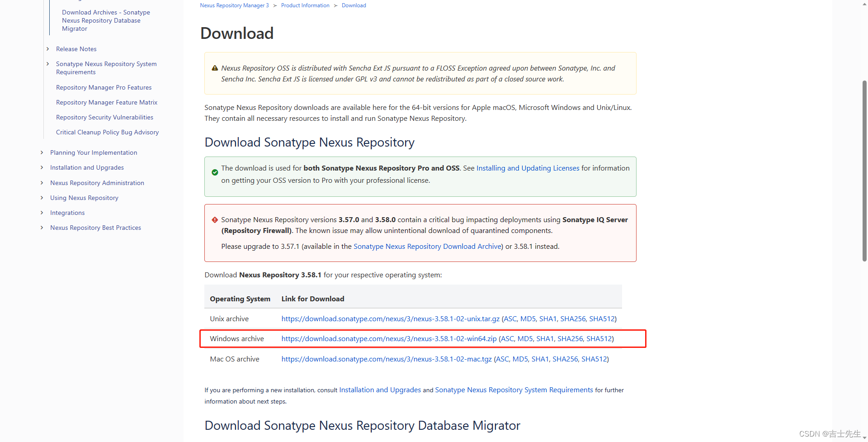Download the unix.tar.gz archive link
868x442 pixels.
click(391, 318)
